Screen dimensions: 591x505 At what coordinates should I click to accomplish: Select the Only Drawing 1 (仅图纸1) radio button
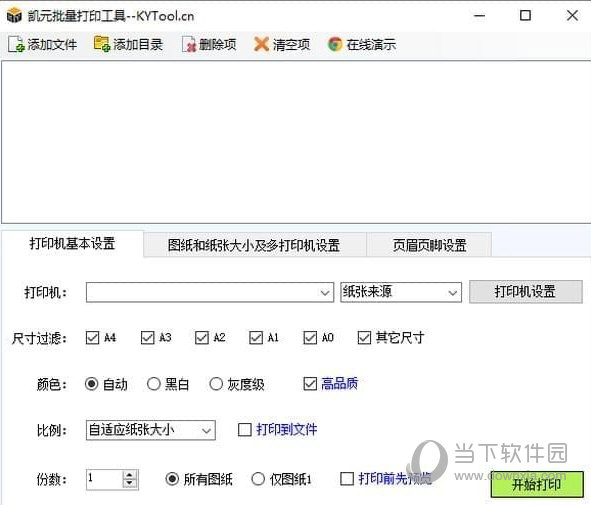[x=258, y=479]
